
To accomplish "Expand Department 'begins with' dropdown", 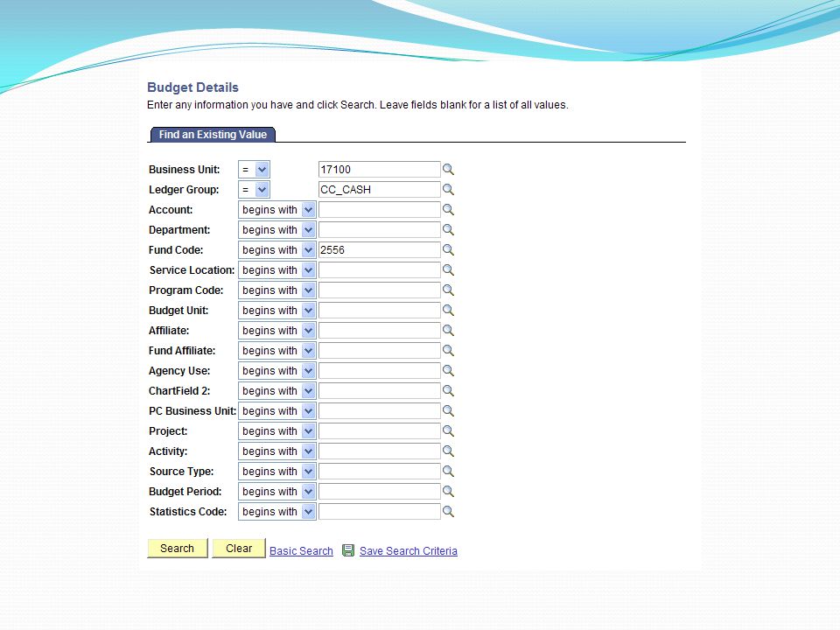I will (x=277, y=230).
